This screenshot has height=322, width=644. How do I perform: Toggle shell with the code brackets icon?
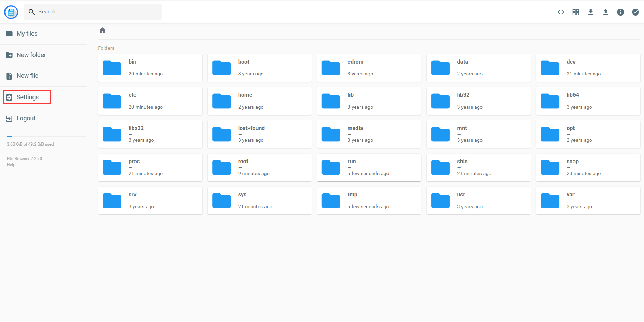coord(561,12)
